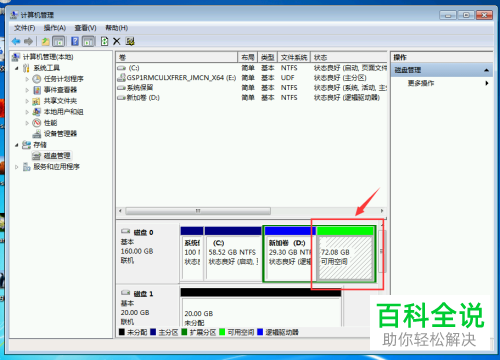
Task: Click the Refresh toolbar icon
Action: (x=105, y=41)
